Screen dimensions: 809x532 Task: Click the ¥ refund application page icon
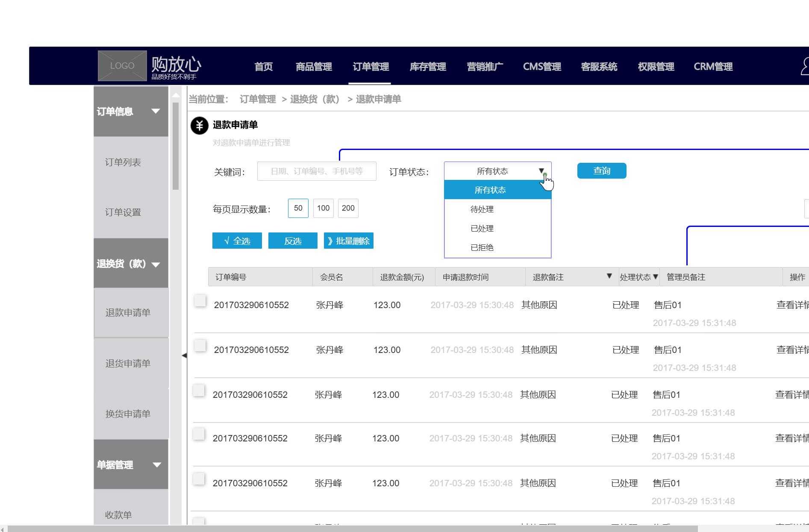[x=199, y=125]
